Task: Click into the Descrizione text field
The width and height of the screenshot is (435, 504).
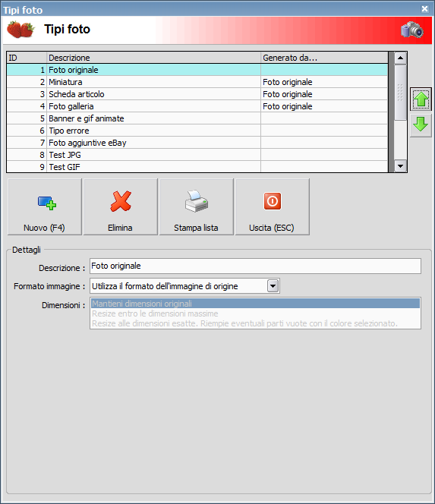Action: (x=255, y=266)
